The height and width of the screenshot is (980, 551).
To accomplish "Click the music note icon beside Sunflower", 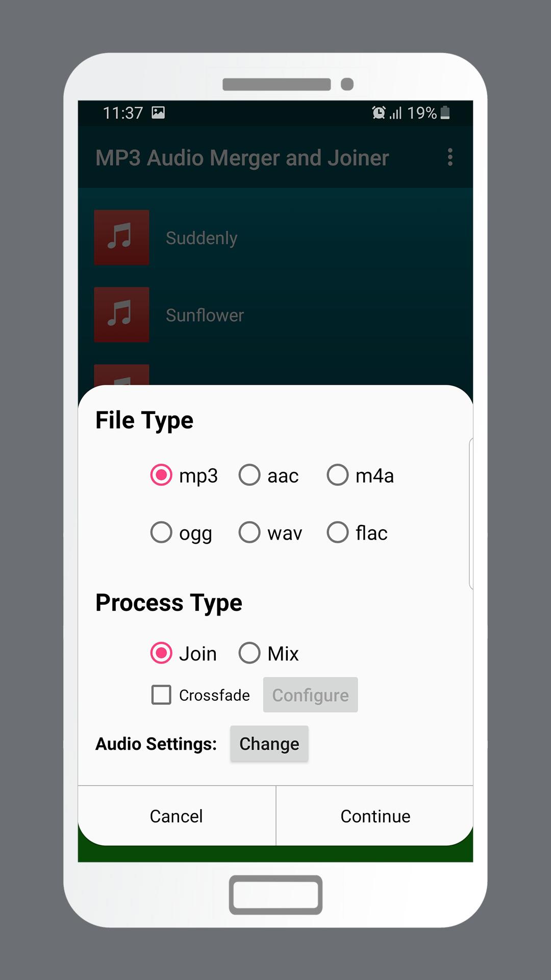I will pyautogui.click(x=121, y=315).
